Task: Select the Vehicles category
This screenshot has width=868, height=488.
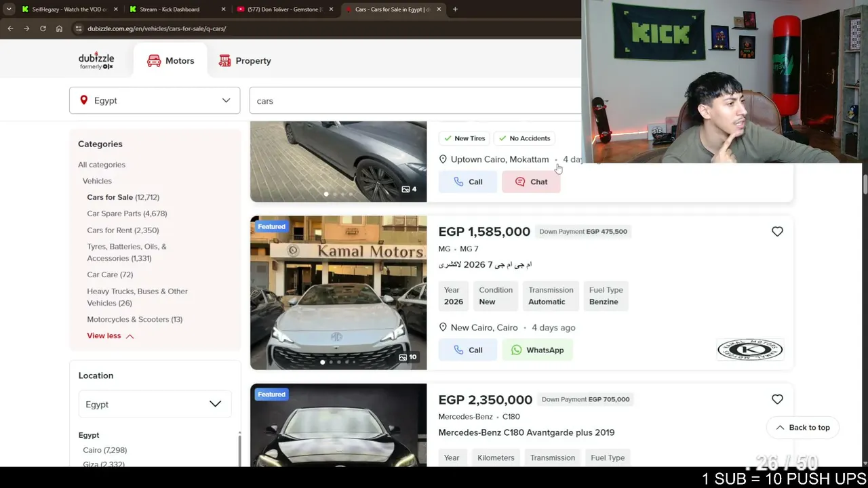Action: click(x=97, y=181)
